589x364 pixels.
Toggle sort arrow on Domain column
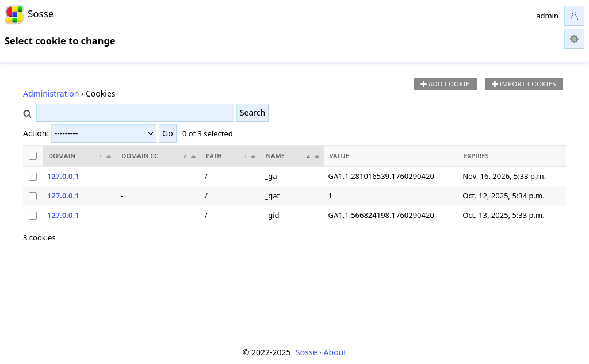[109, 156]
